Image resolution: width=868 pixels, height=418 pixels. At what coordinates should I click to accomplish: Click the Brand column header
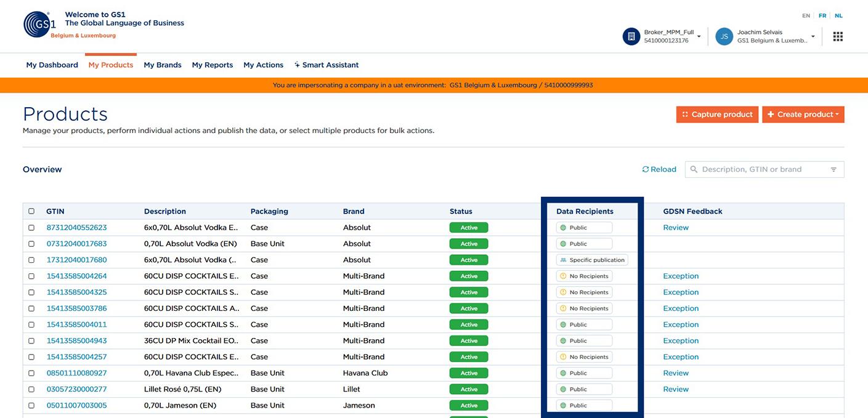(x=354, y=211)
